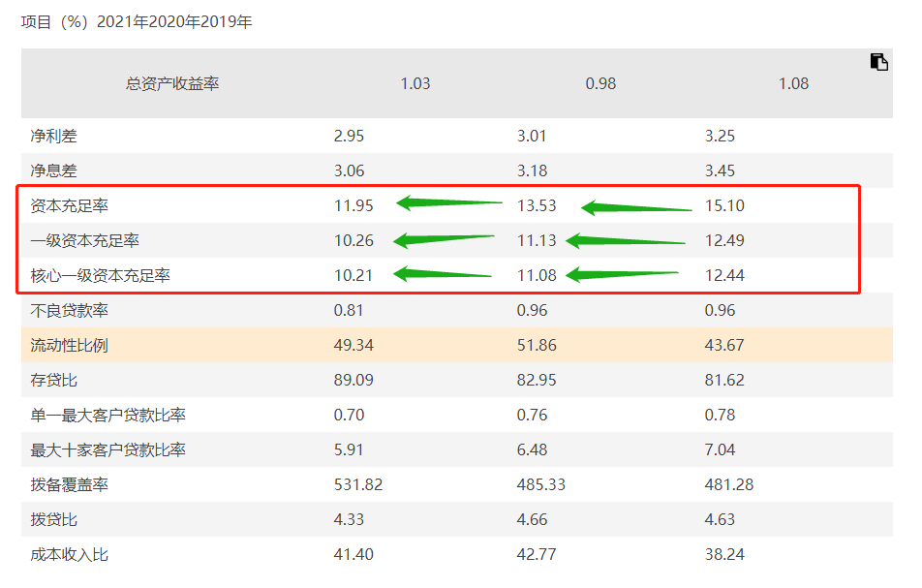
Task: Click the 1.03 value in header row
Action: (415, 84)
